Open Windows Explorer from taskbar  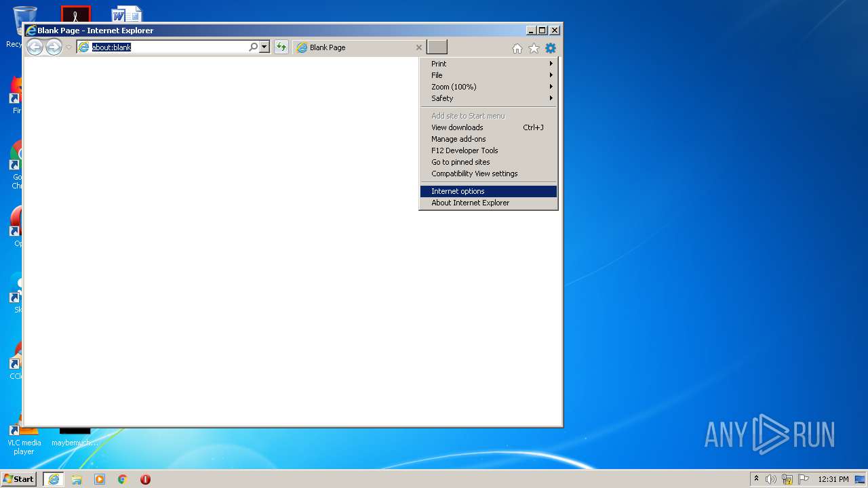[x=77, y=479]
